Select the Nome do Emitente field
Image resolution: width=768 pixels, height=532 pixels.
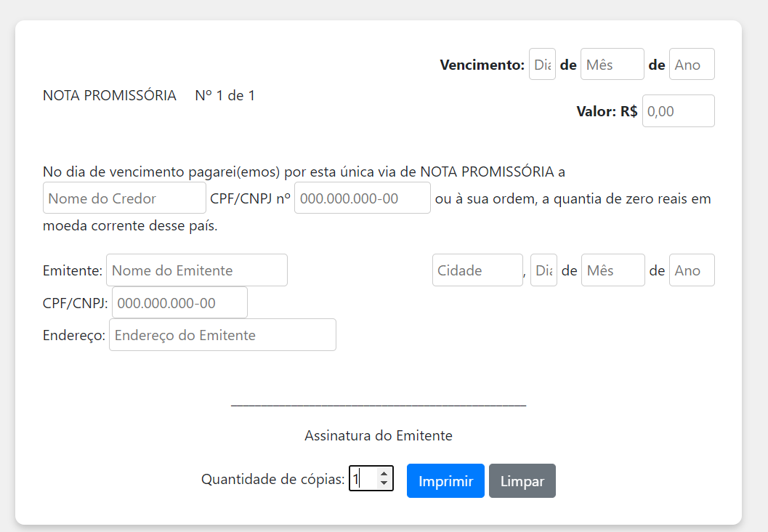click(197, 270)
